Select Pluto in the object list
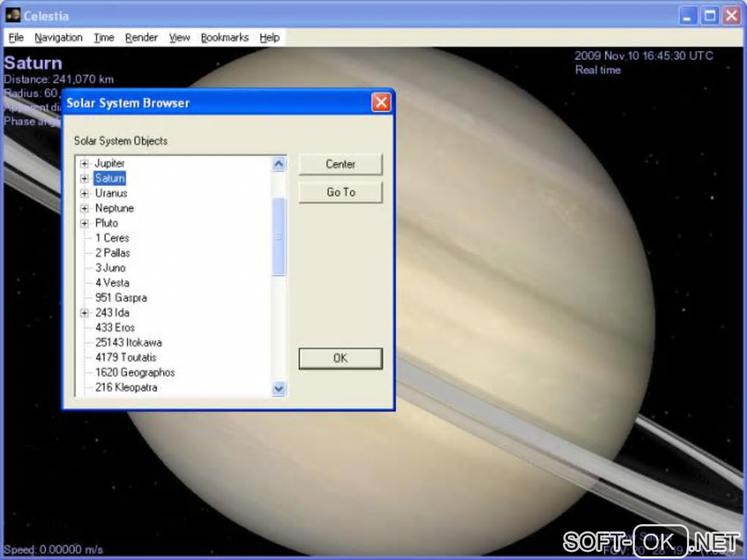The image size is (747, 560). click(x=106, y=223)
